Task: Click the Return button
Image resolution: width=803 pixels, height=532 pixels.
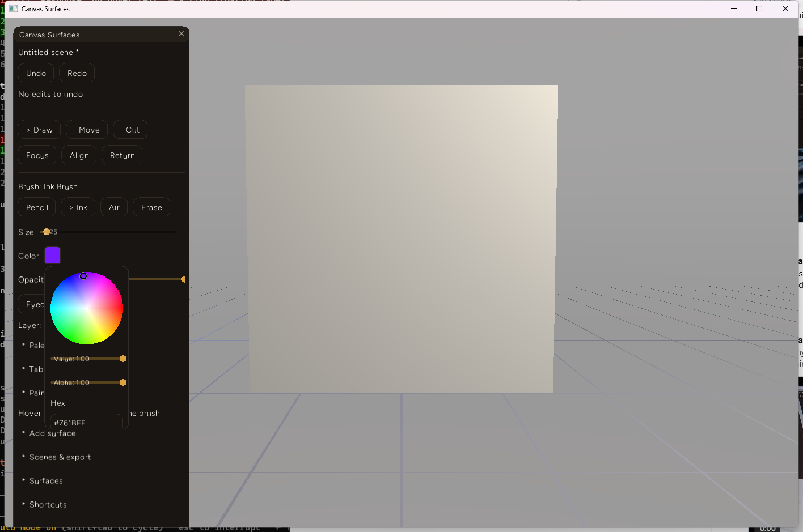Action: 122,155
